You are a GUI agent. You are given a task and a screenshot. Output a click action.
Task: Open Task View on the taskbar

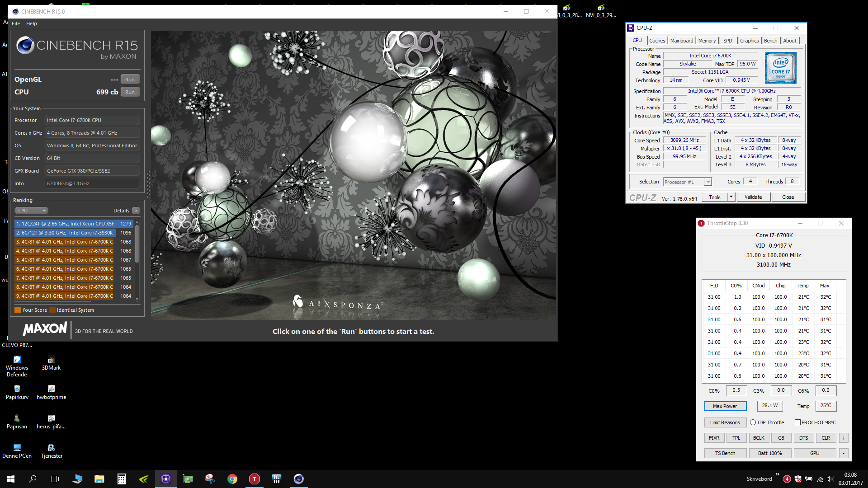(54, 479)
